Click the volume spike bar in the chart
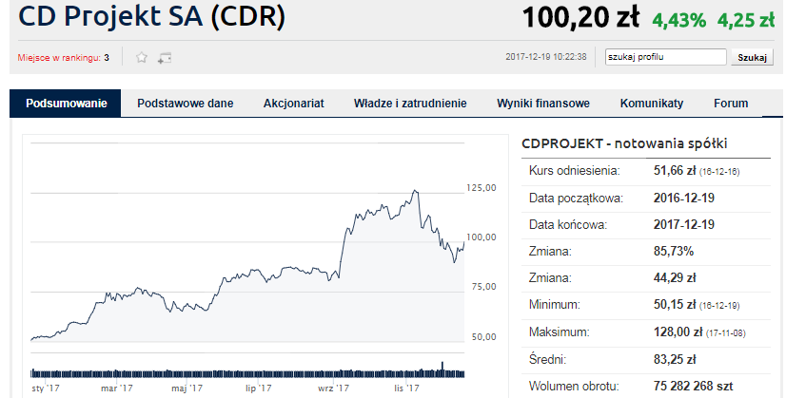The width and height of the screenshot is (786, 398). pos(442,368)
